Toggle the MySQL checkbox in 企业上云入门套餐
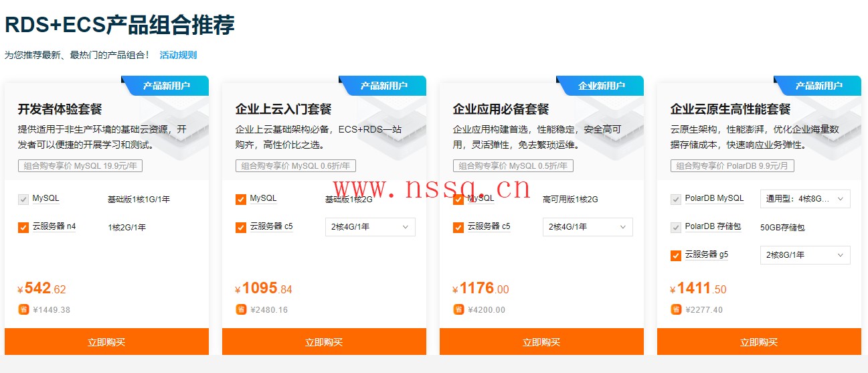The width and height of the screenshot is (868, 373). [x=241, y=199]
